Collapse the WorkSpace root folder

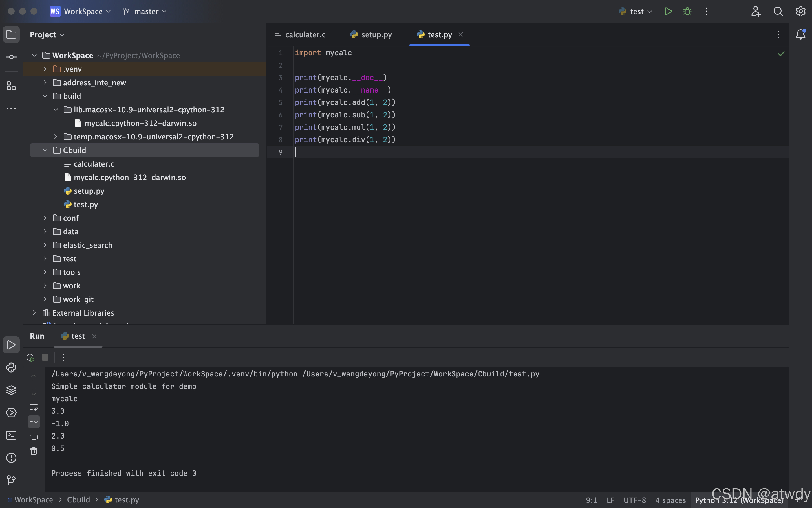(x=34, y=55)
